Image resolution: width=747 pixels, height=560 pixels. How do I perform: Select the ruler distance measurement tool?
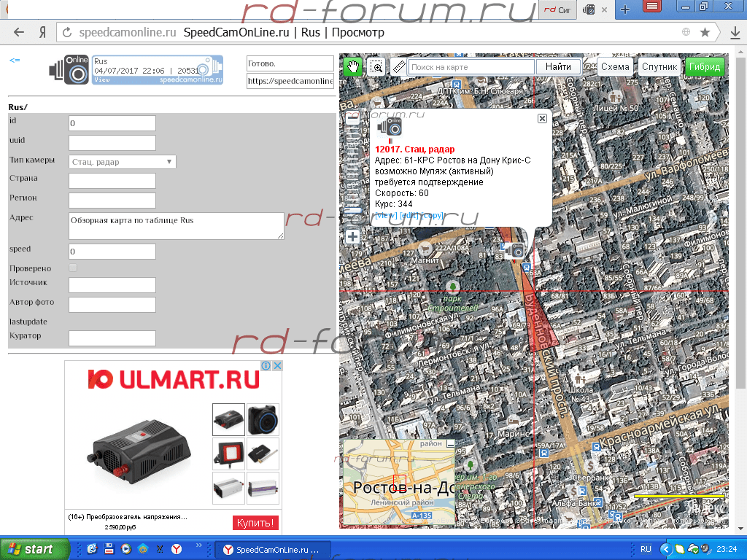(x=398, y=66)
